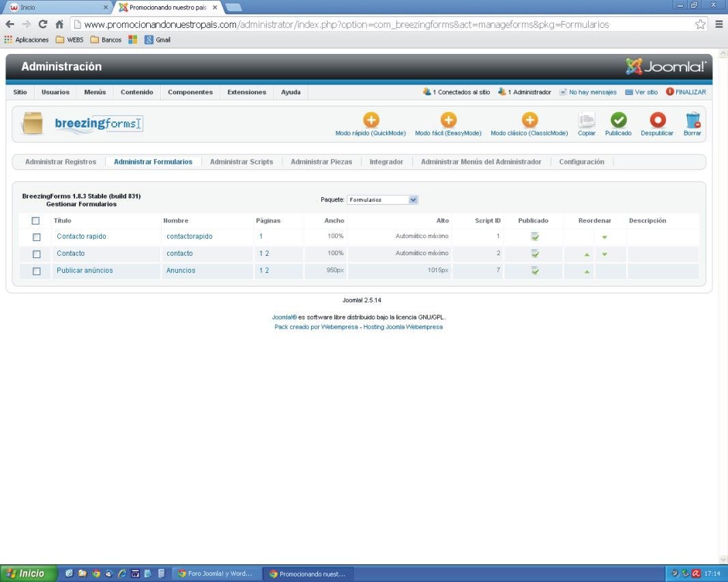Screen dimensions: 728x582
Task: Click the Anuncios name link
Action: [181, 271]
